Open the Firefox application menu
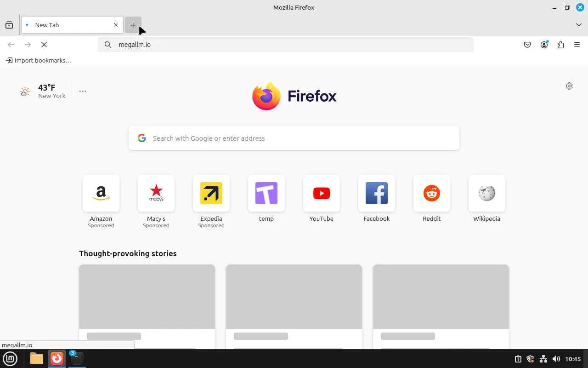Screen dimensions: 588x368 coord(577,45)
